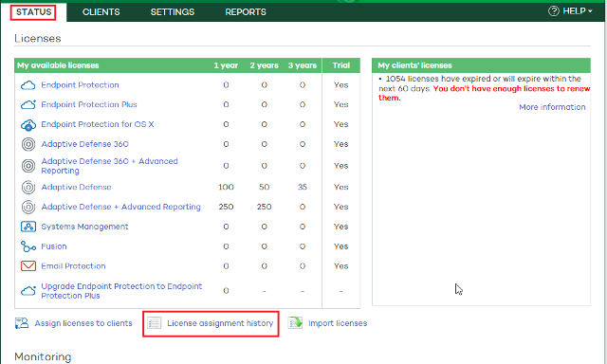Open the Adaptive Defense link
This screenshot has height=364, width=607.
(x=76, y=188)
